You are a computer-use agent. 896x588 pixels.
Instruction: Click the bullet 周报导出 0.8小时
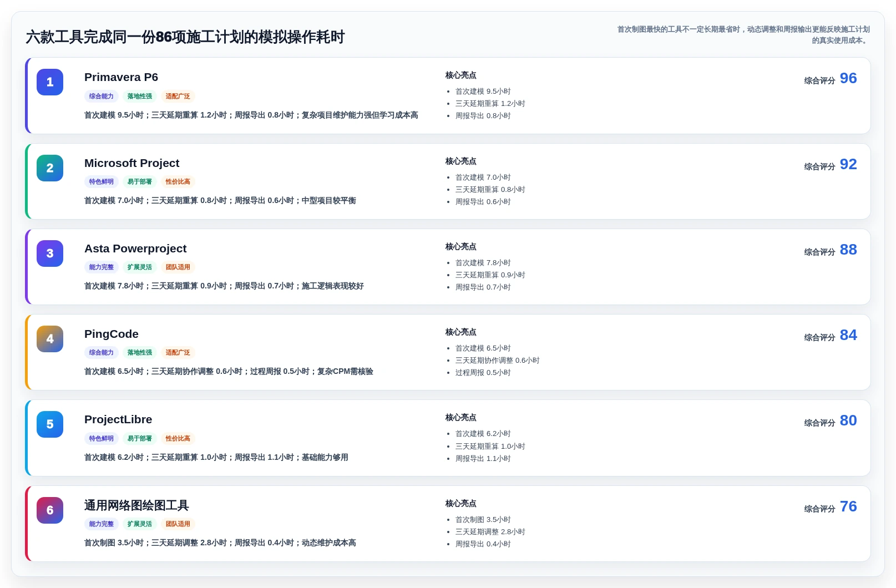click(x=483, y=116)
